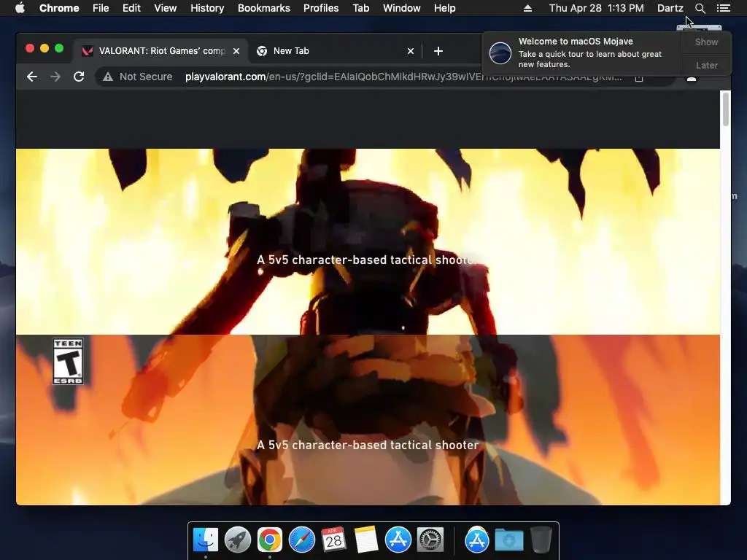Open App Store next to Notes in the Dock
Viewport: 747px width, 560px height.
(x=398, y=540)
